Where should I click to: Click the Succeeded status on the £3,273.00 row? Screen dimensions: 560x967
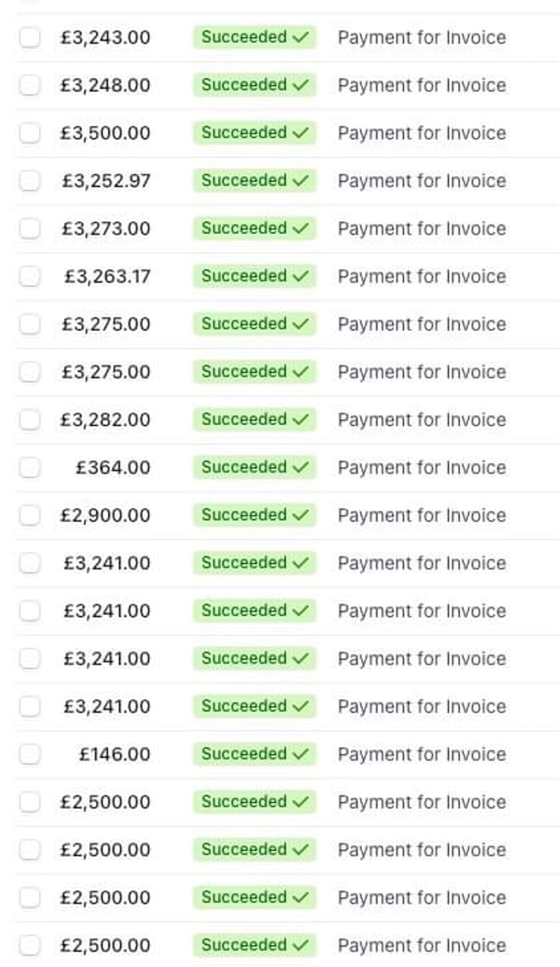pyautogui.click(x=255, y=228)
